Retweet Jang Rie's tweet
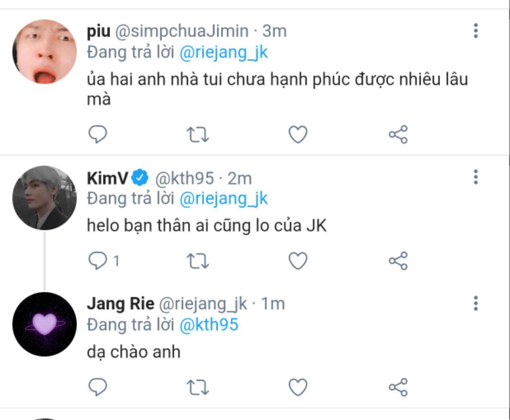510x420 pixels. pos(198,387)
